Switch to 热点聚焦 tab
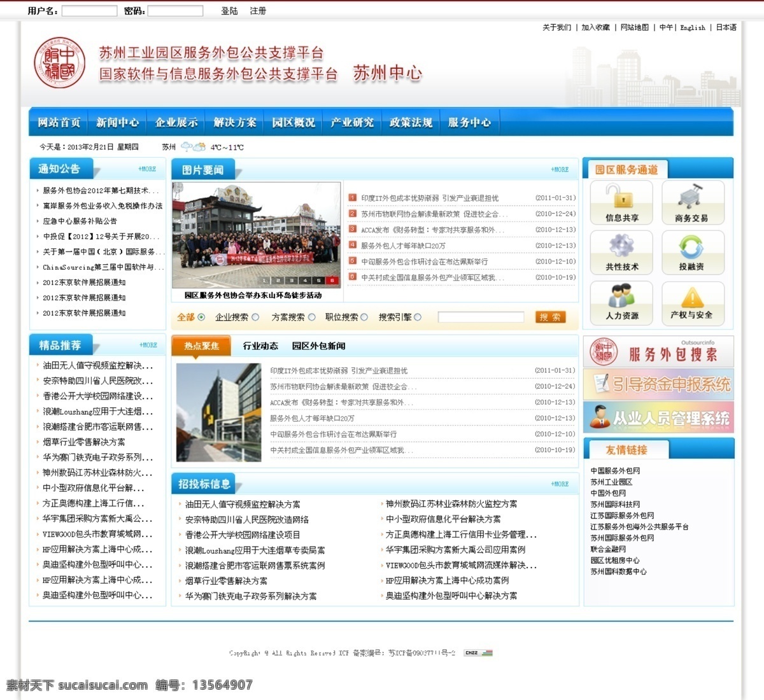The image size is (764, 700). pyautogui.click(x=201, y=346)
